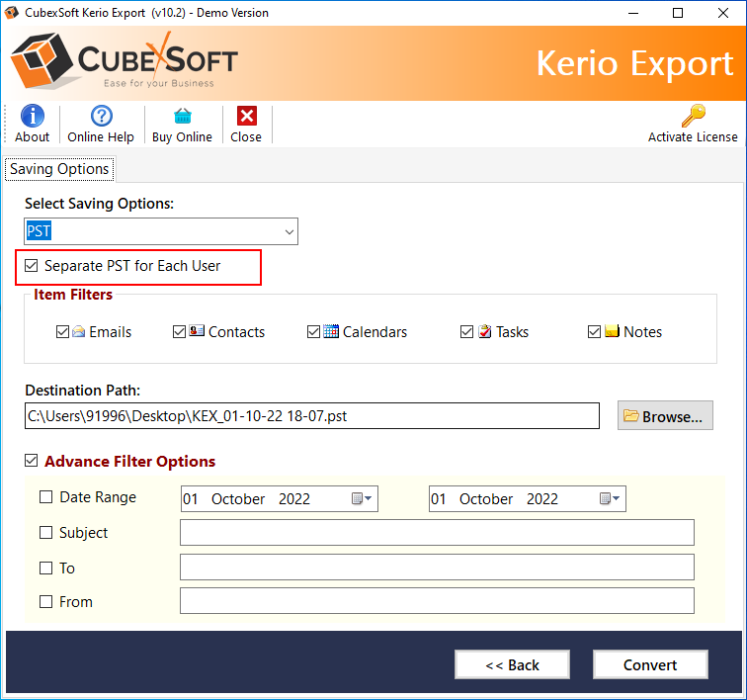Open the About info icon
The image size is (747, 700).
(x=32, y=116)
